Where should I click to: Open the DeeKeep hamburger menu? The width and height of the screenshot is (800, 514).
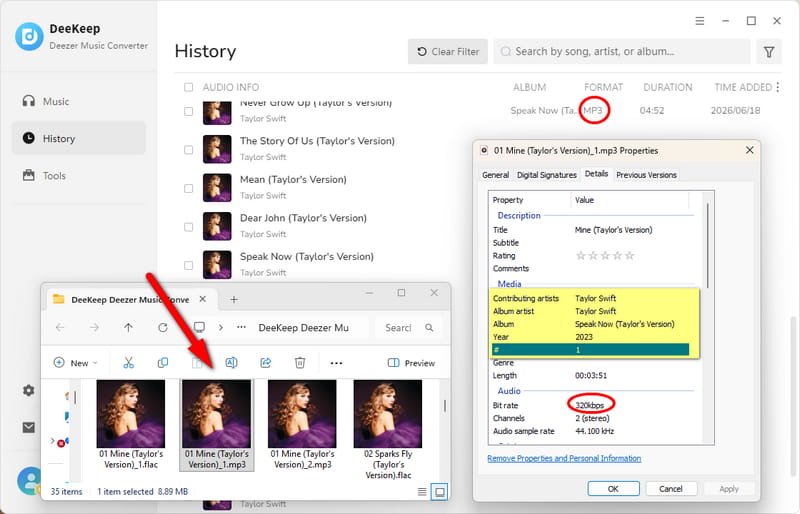click(699, 21)
